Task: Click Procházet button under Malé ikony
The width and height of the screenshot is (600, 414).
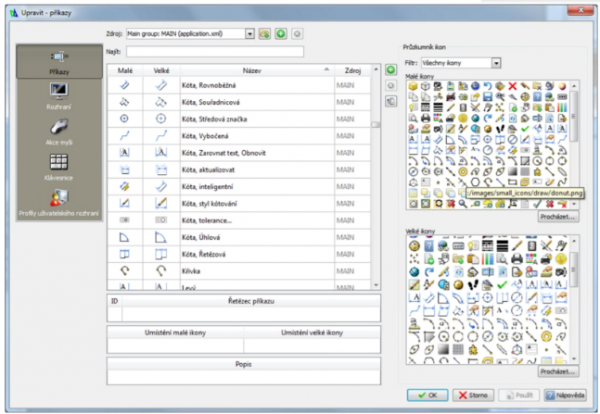Action: click(557, 215)
